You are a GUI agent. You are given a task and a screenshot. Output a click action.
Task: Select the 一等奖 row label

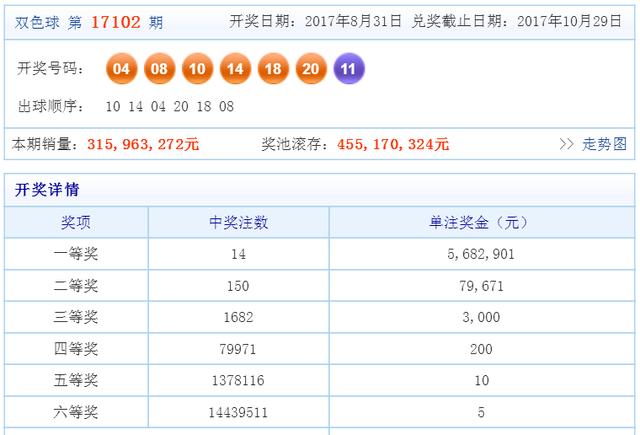coord(76,254)
